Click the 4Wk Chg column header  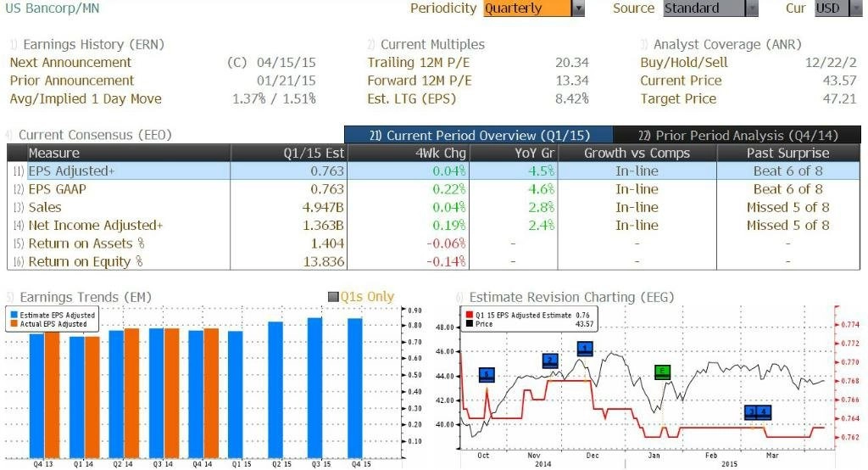pyautogui.click(x=408, y=153)
